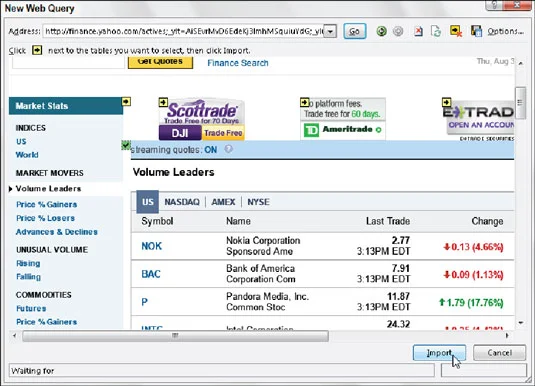Select the E*TRADE ad table arrow
This screenshot has height=386, width=535.
tap(446, 102)
